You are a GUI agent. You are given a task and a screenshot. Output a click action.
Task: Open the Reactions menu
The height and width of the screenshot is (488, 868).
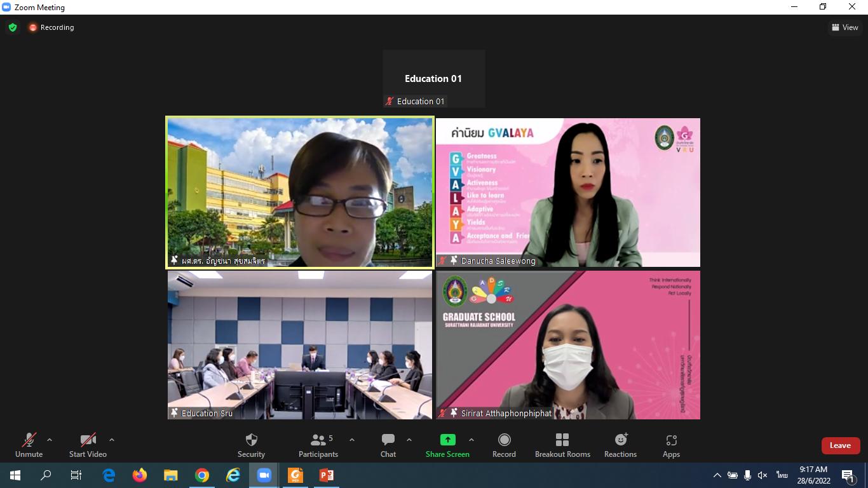[x=620, y=445]
